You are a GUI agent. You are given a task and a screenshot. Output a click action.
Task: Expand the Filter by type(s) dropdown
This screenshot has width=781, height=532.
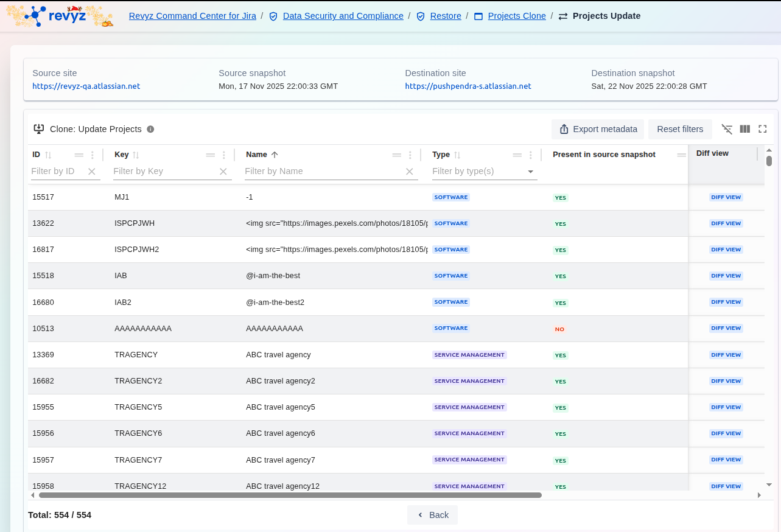[x=531, y=172]
